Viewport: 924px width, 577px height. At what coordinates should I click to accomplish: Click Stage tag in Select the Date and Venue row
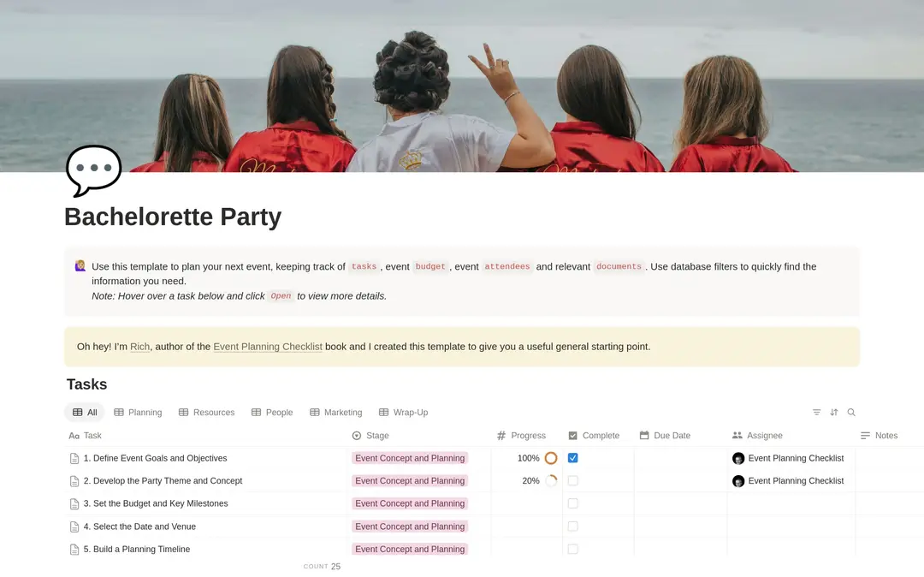click(x=410, y=526)
